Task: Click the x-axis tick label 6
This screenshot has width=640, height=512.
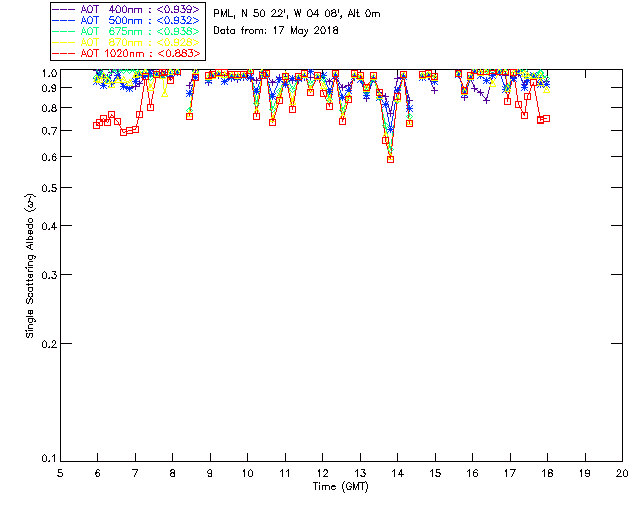Action: tap(98, 473)
